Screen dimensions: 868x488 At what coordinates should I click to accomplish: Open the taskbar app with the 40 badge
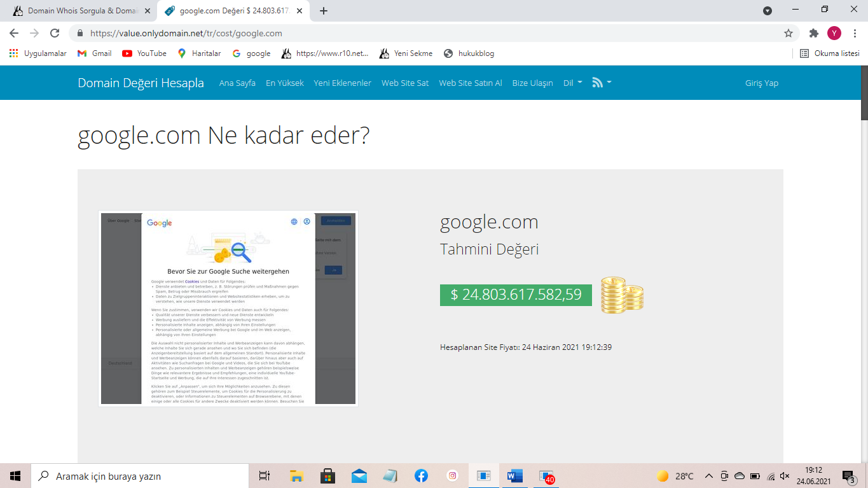point(546,476)
